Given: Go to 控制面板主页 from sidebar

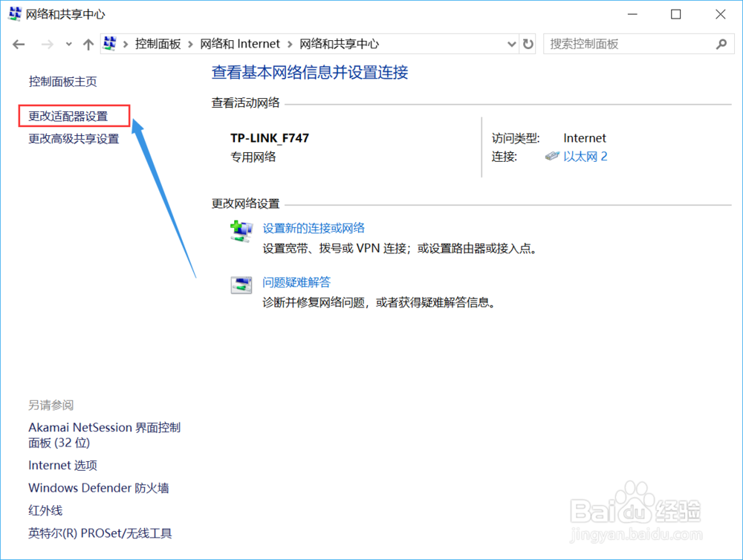Looking at the screenshot, I should 64,81.
